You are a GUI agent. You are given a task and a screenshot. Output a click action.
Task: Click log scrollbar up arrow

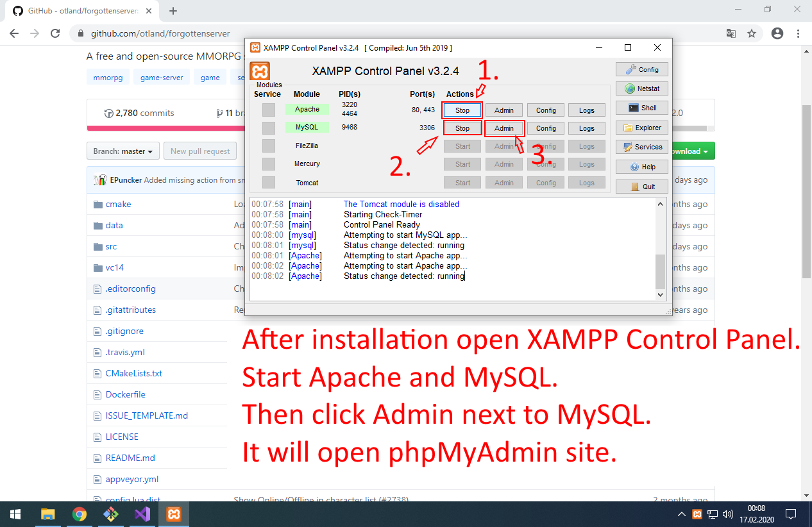coord(661,204)
